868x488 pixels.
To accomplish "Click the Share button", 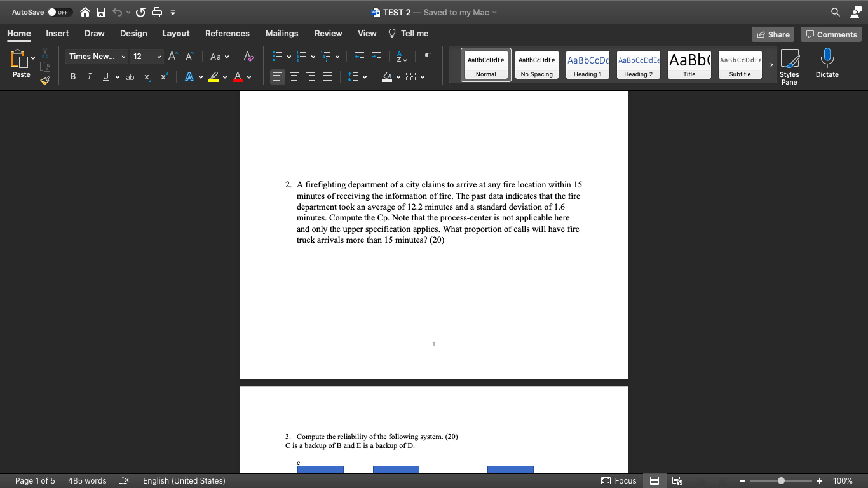I will pos(773,34).
